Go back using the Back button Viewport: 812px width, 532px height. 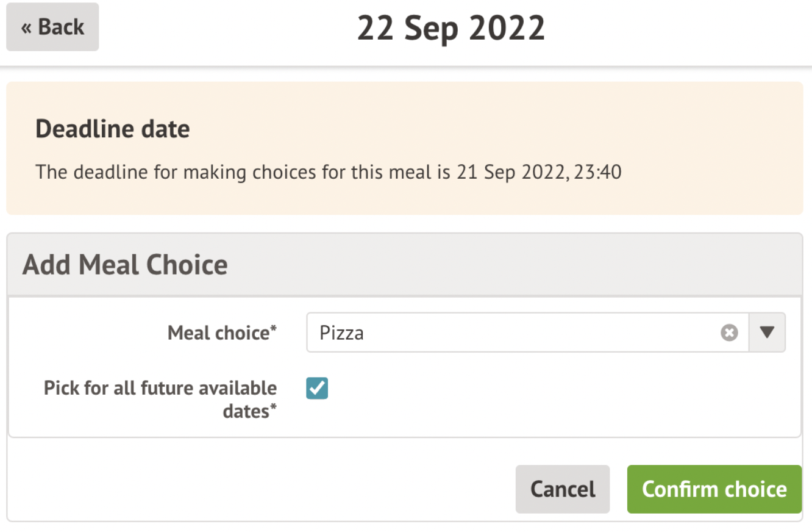52,27
